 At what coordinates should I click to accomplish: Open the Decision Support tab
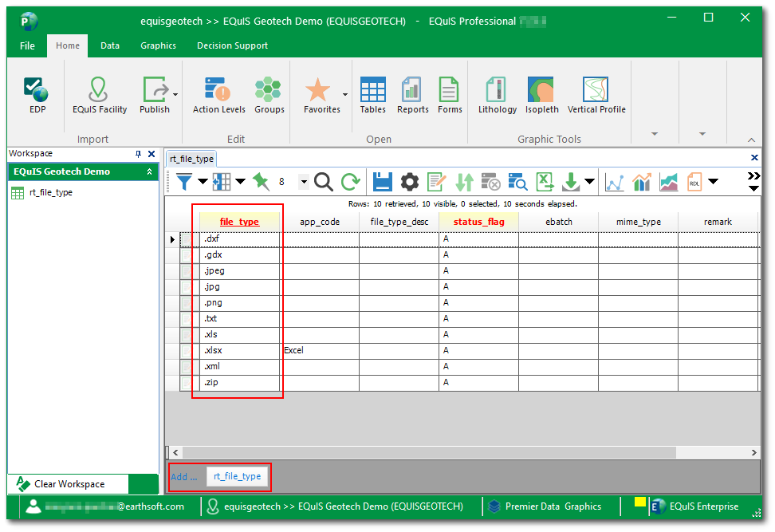click(232, 45)
